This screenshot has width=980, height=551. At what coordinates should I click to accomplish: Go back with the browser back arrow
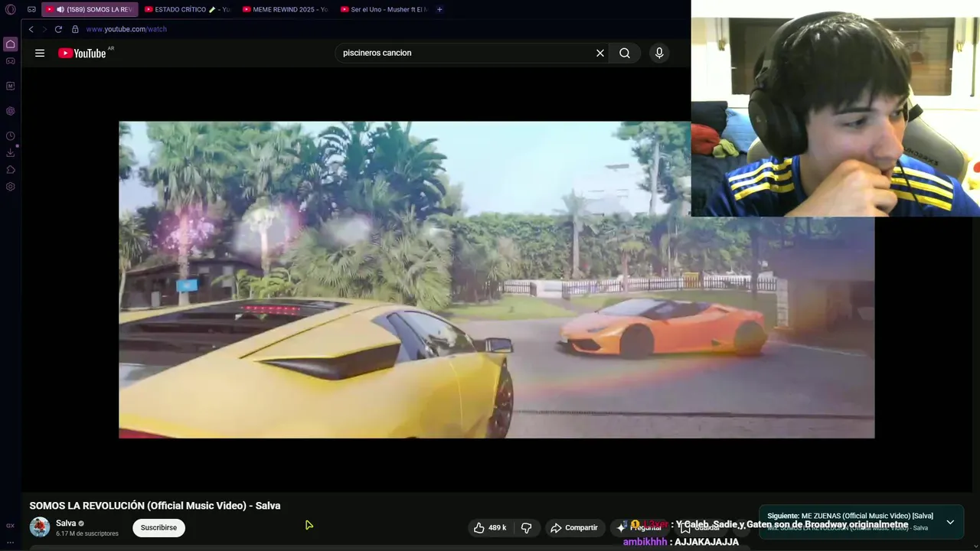tap(31, 29)
